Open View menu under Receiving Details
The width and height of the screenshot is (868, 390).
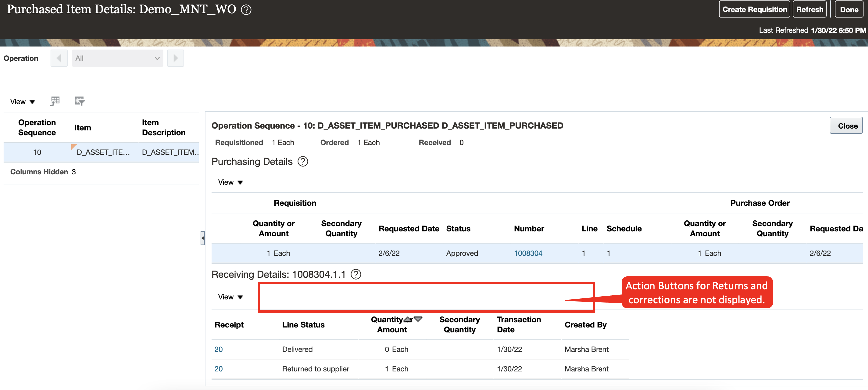pyautogui.click(x=230, y=297)
